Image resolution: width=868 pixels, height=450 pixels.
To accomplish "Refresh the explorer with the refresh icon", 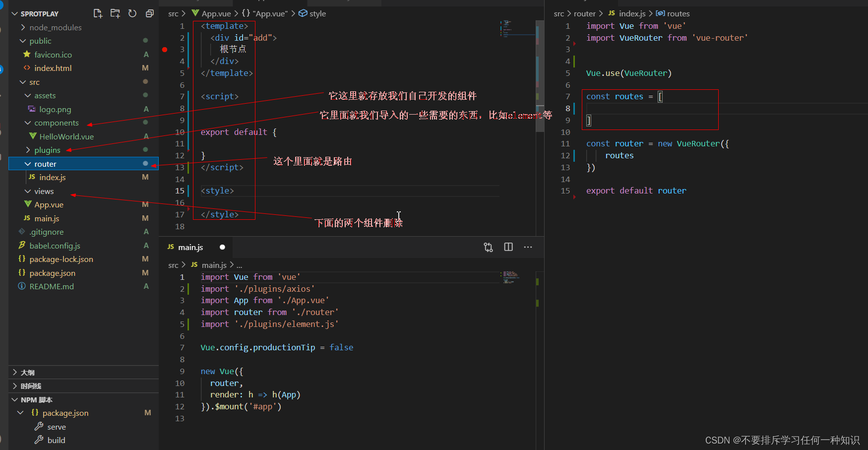I will (x=132, y=13).
